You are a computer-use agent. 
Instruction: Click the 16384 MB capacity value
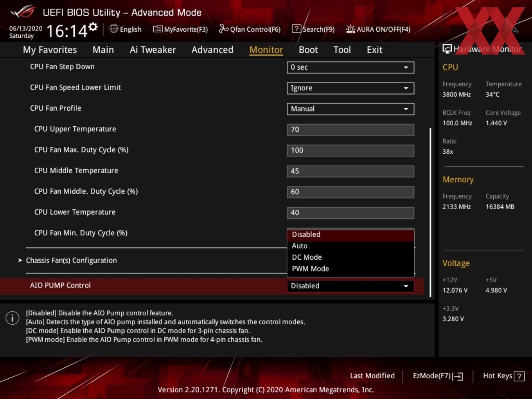pos(500,207)
